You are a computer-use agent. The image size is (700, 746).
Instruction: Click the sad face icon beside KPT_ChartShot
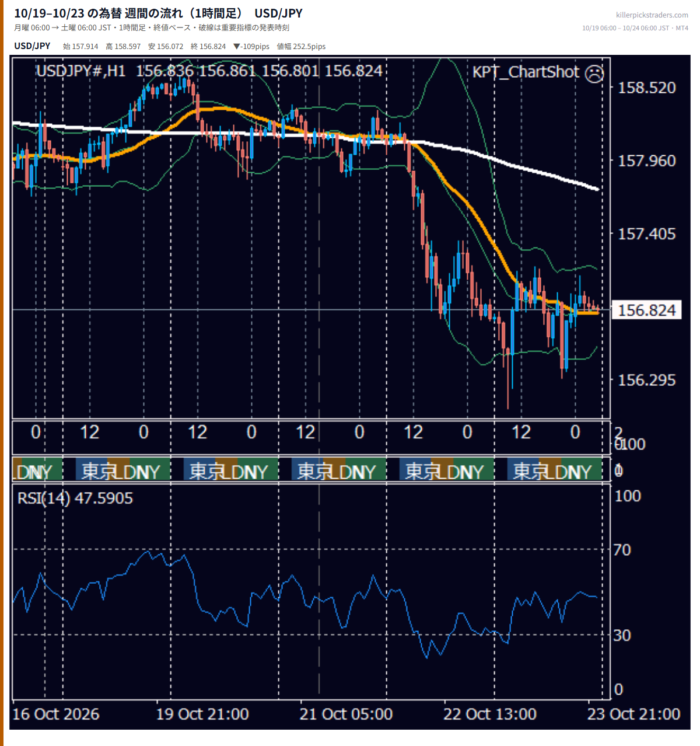coord(594,74)
